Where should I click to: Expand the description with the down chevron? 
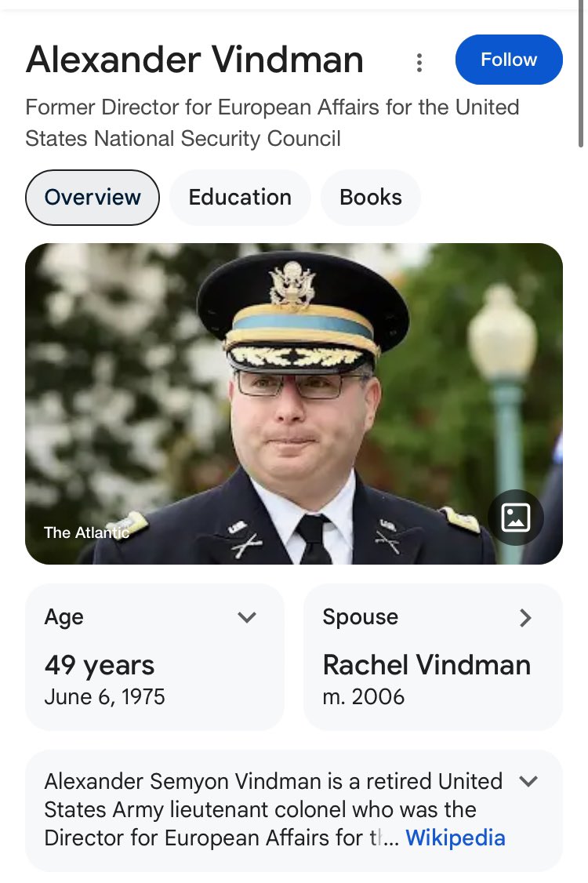529,781
